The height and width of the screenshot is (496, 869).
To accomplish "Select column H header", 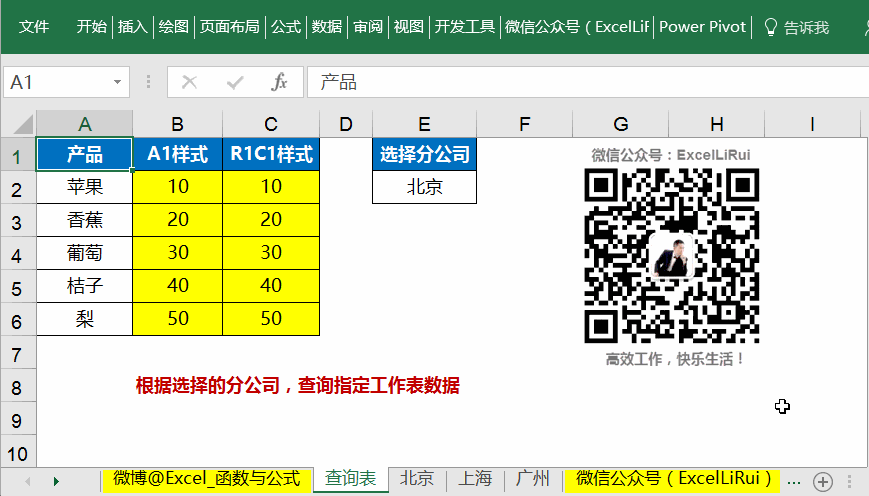I will pyautogui.click(x=717, y=124).
